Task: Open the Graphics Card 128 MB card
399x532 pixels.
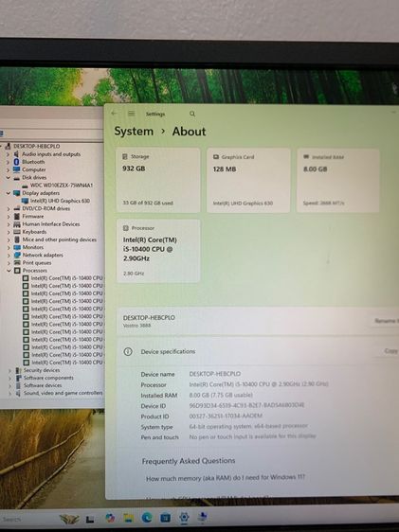Action: coord(248,180)
